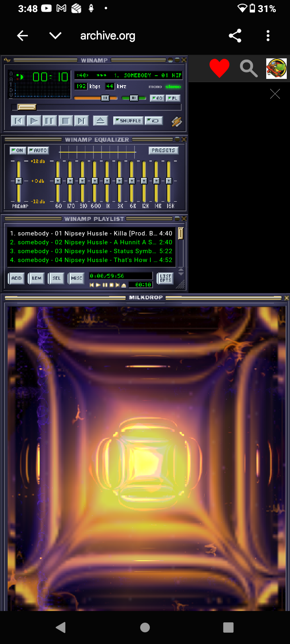Pause playback in the Winamp main window
This screenshot has width=290, height=644.
tap(49, 121)
